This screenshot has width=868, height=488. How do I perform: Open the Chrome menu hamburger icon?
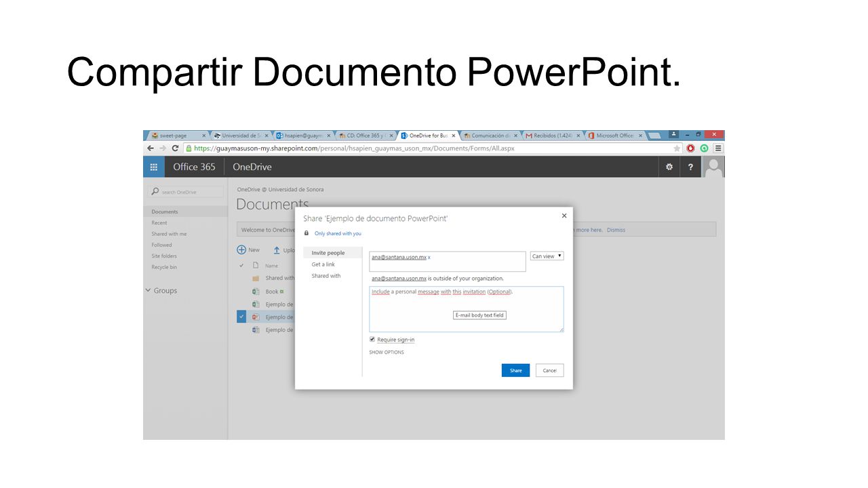pyautogui.click(x=718, y=148)
